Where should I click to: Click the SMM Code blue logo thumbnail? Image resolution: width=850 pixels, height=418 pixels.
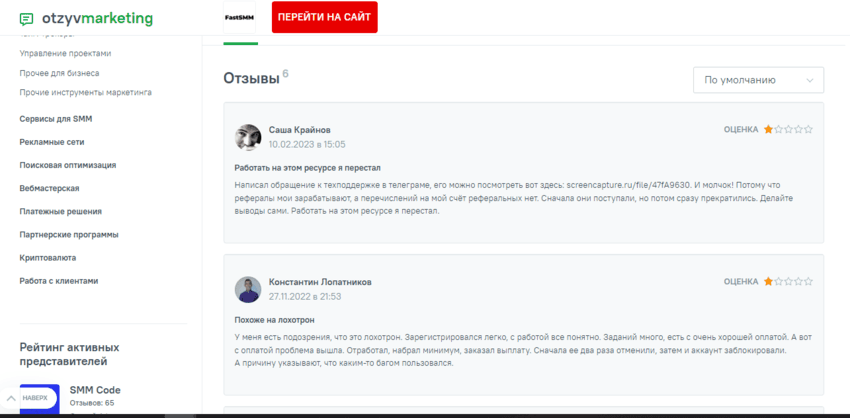pyautogui.click(x=39, y=400)
